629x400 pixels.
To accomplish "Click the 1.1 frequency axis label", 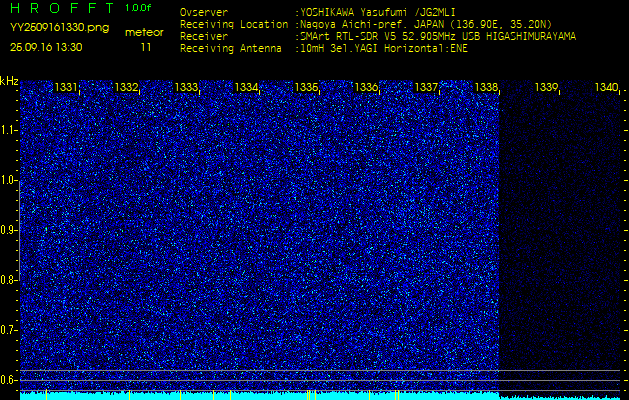I will tap(8, 130).
